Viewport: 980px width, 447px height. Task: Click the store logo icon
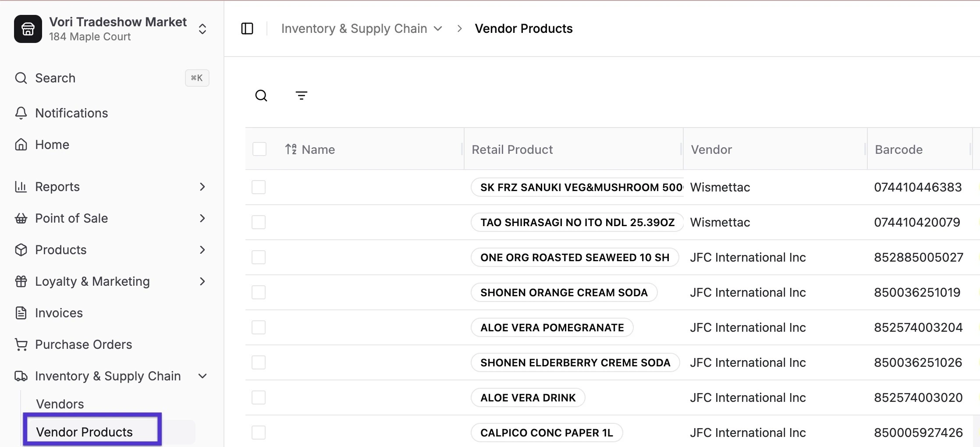pos(28,29)
